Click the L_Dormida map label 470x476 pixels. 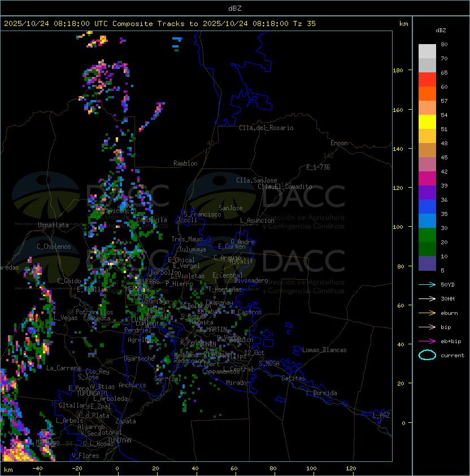321,393
